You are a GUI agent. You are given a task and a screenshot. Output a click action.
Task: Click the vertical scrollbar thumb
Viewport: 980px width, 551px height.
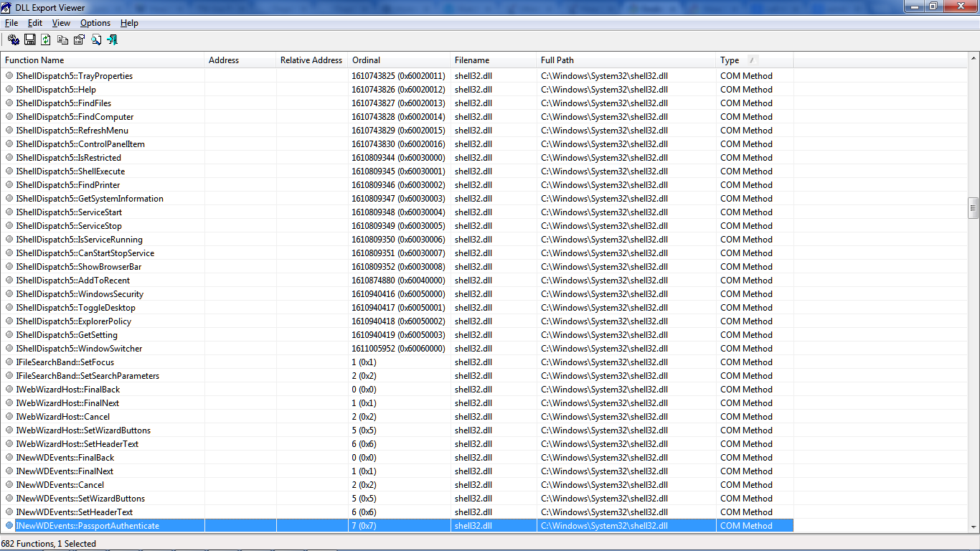coord(974,208)
